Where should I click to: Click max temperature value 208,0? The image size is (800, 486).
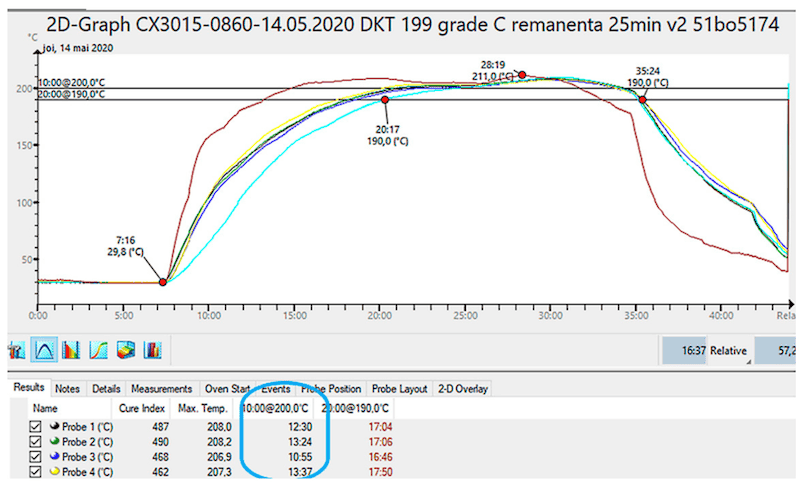coord(219,427)
